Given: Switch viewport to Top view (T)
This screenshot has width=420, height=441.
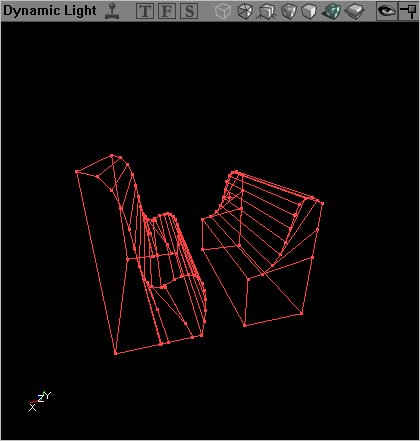Looking at the screenshot, I should (145, 11).
